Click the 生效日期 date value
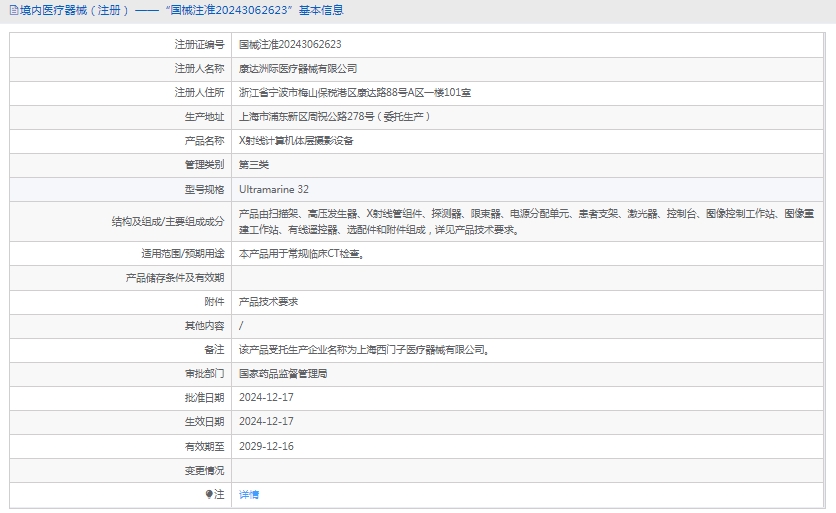This screenshot has height=513, width=836. click(266, 422)
